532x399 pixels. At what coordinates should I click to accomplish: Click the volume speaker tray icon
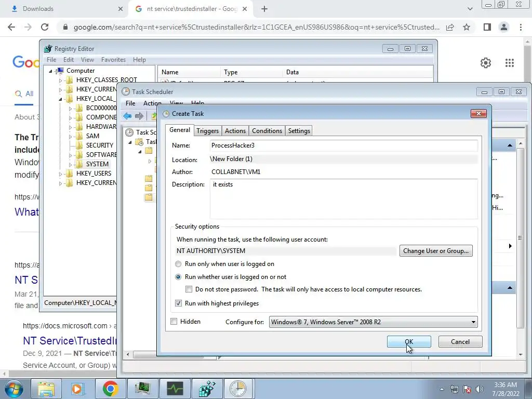pyautogui.click(x=480, y=389)
